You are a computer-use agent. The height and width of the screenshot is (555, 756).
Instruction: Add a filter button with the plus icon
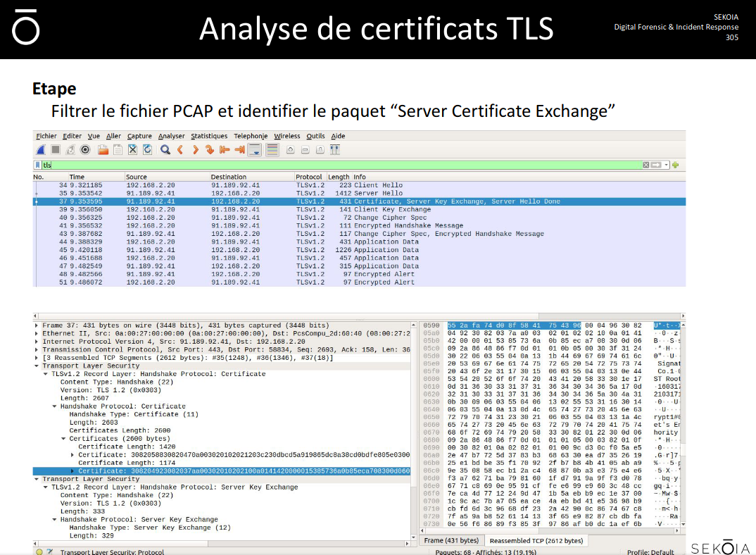[x=675, y=165]
